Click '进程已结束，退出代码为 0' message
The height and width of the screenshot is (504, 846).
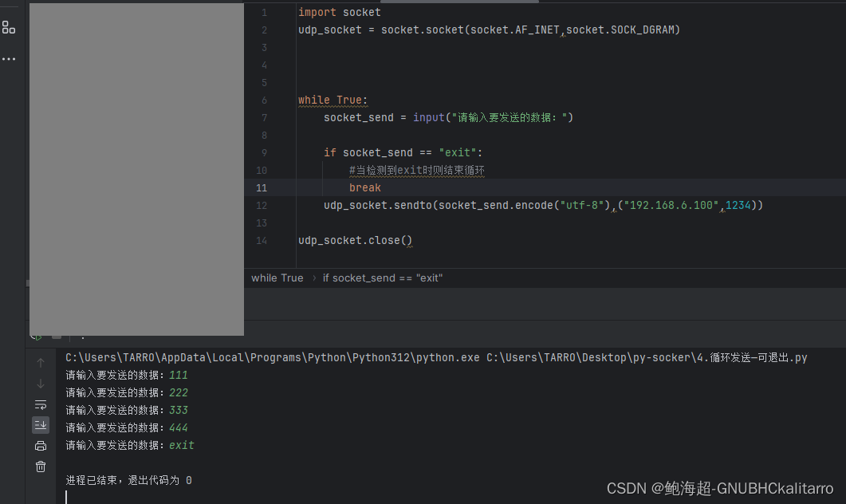pos(128,480)
